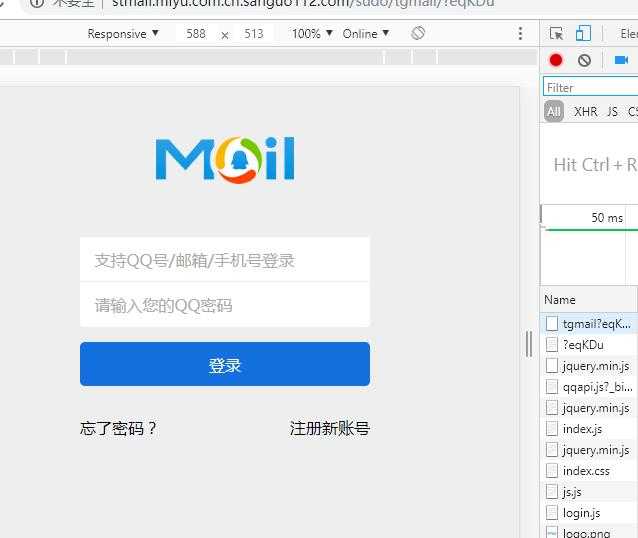Click the 忘了密码？ forgot password link
This screenshot has width=638, height=538.
coord(118,429)
